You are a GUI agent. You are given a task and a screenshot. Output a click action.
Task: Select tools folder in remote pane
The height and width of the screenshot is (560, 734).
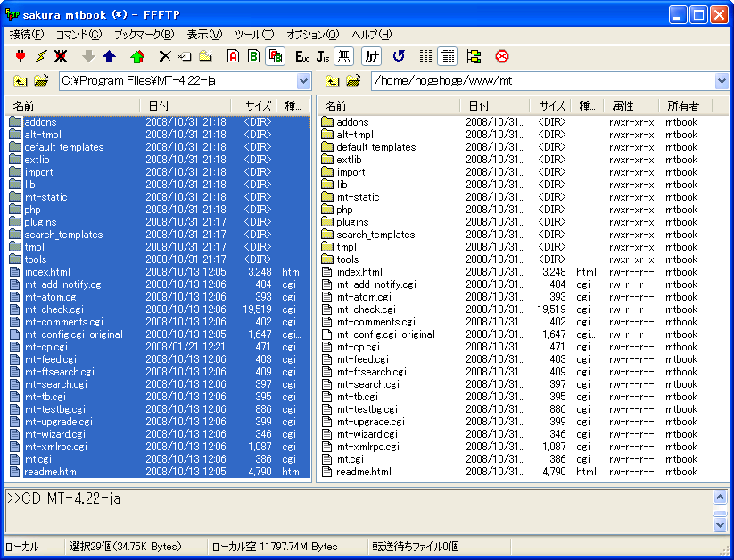(347, 259)
